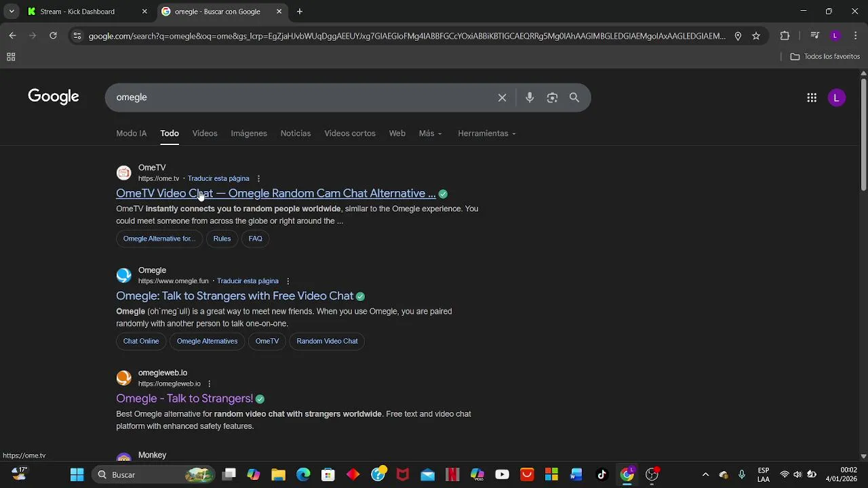Bookmark this page with the star icon

click(756, 36)
